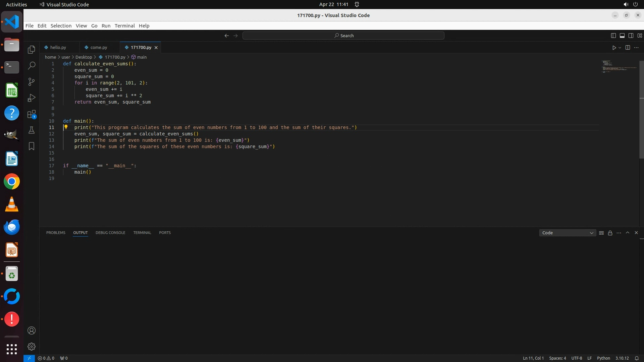Open the Testing flask view
The image size is (644, 362).
(32, 130)
